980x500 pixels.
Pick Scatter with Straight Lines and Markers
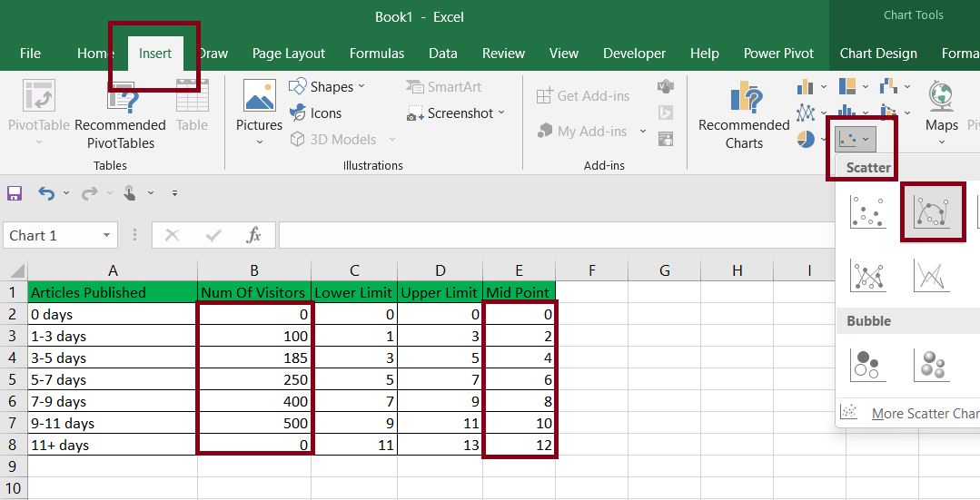[x=868, y=275]
